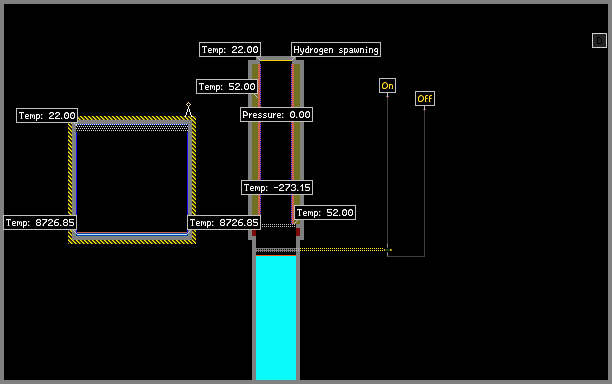Viewport: 612px width, 384px height.
Task: Click the dark red block left of the tube base
Action: pyautogui.click(x=254, y=233)
